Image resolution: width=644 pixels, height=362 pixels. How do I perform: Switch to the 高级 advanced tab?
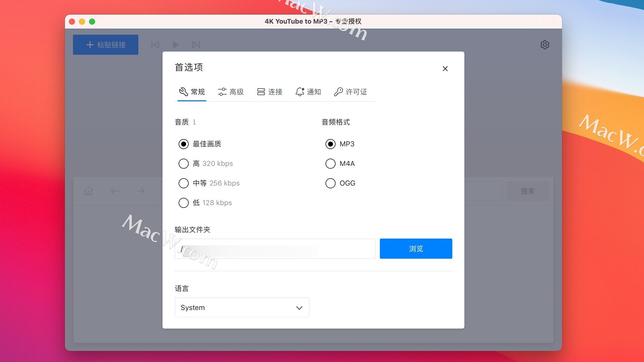click(x=231, y=92)
